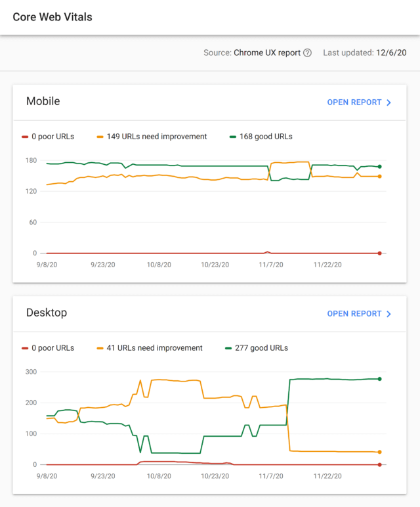Viewport: 420px width, 507px height.
Task: Click red endpoint dot on Desktop chart
Action: point(379,465)
